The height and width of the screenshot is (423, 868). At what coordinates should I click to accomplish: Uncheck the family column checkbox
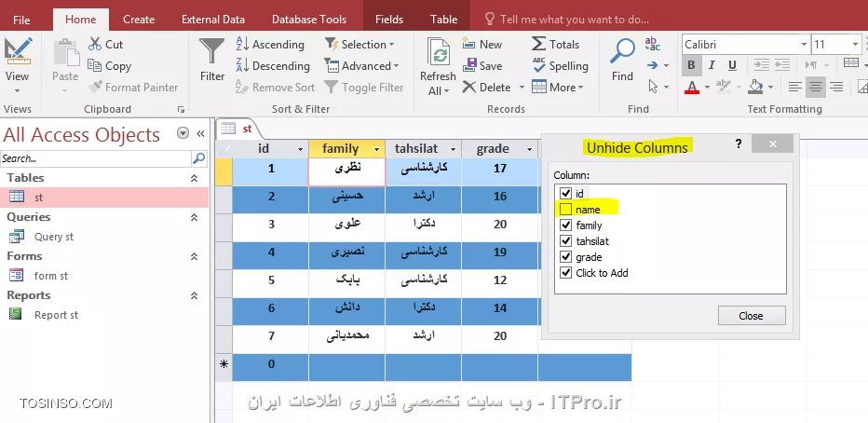565,225
